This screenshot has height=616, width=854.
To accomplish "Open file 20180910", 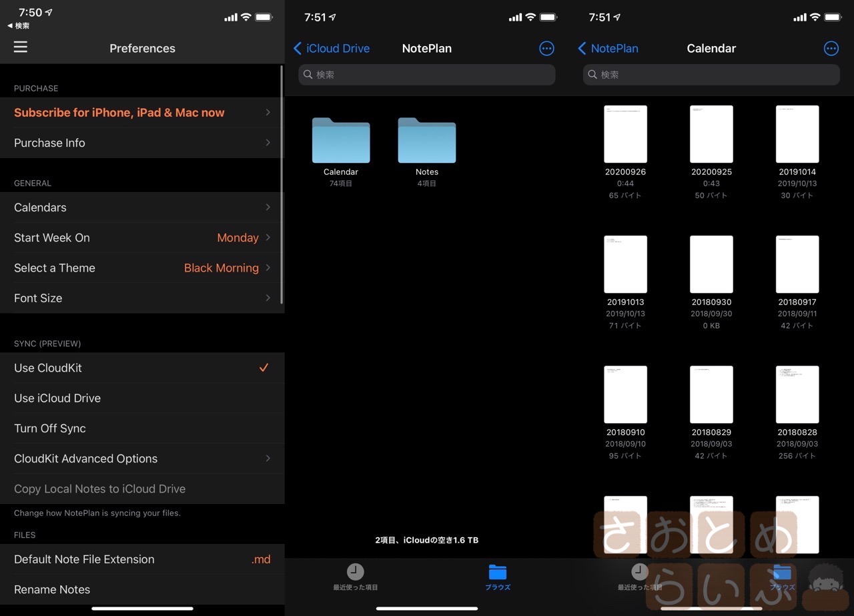I will (625, 394).
